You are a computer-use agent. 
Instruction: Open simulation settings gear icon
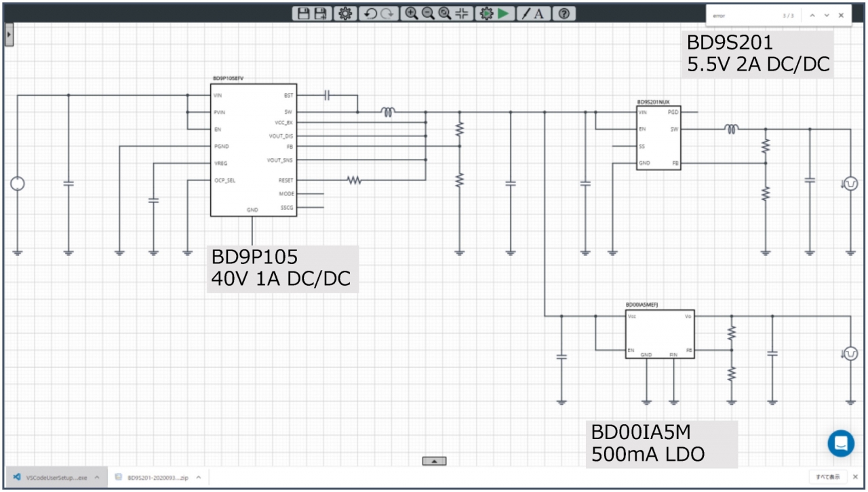[x=486, y=14]
